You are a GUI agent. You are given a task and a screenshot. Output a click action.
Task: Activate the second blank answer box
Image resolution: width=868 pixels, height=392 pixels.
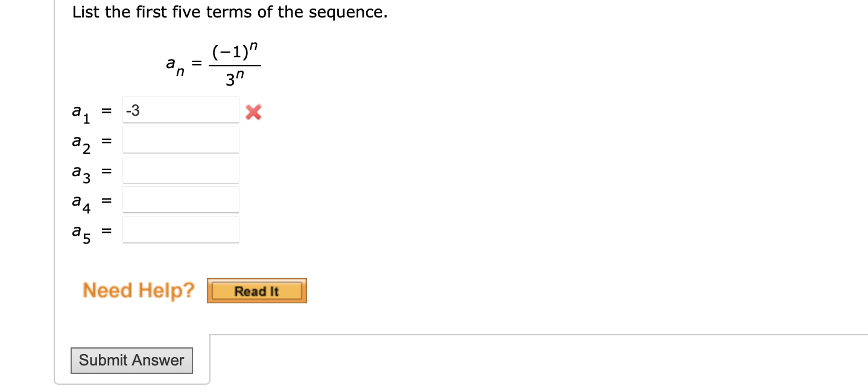click(180, 139)
